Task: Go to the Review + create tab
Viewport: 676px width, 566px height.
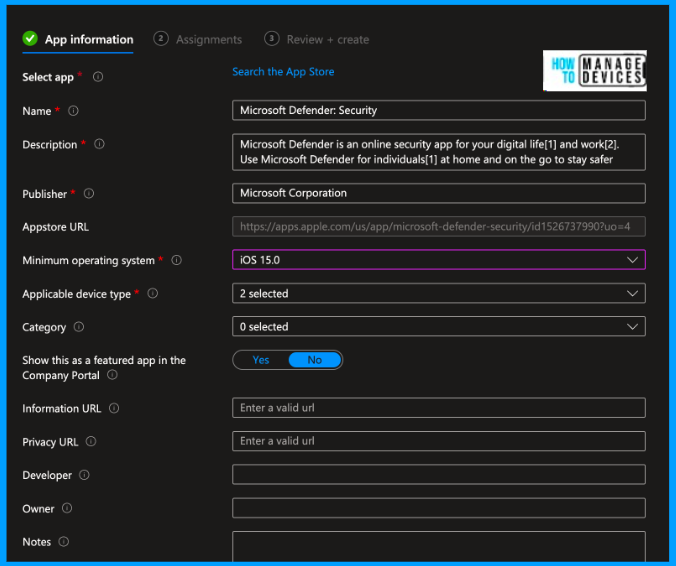Action: (x=317, y=39)
